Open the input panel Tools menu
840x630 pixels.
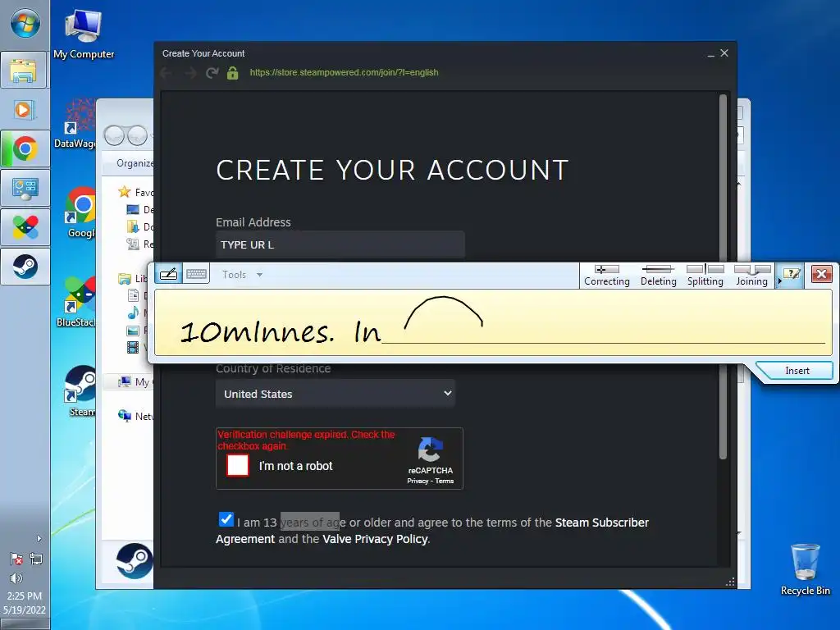click(x=242, y=274)
